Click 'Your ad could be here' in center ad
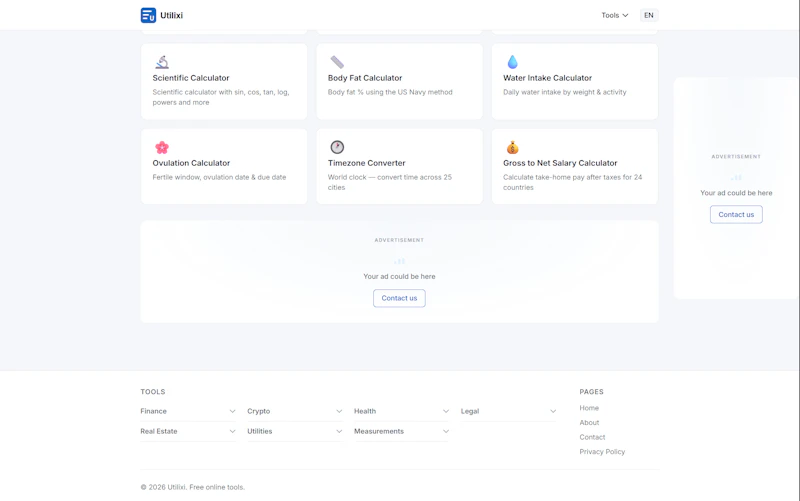 point(399,277)
